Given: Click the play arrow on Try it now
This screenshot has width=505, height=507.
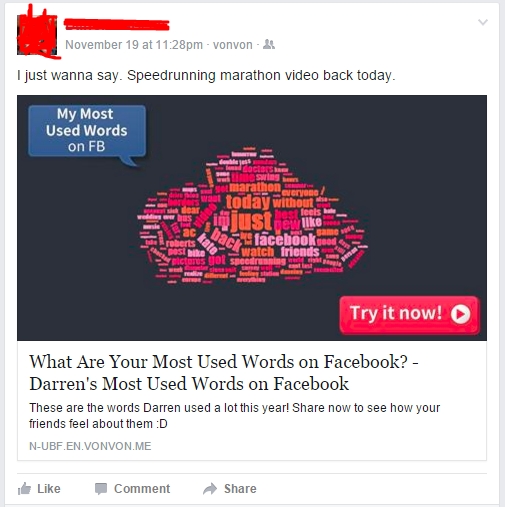Looking at the screenshot, I should point(461,314).
